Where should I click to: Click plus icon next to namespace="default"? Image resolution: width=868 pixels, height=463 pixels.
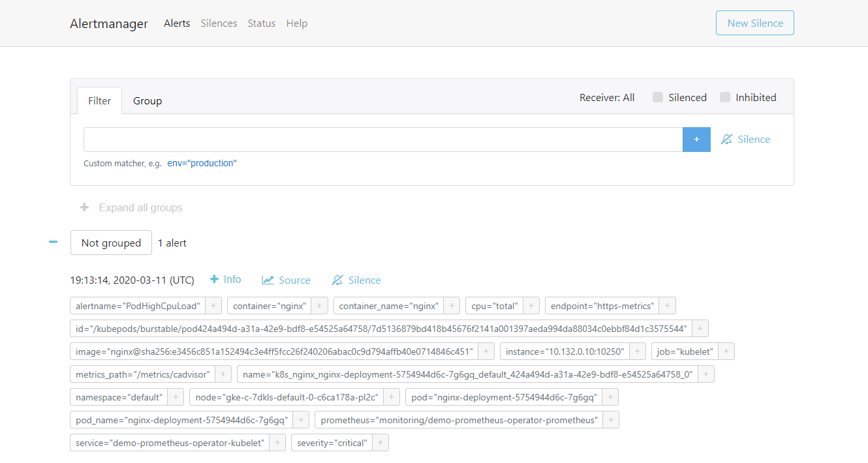tap(176, 397)
